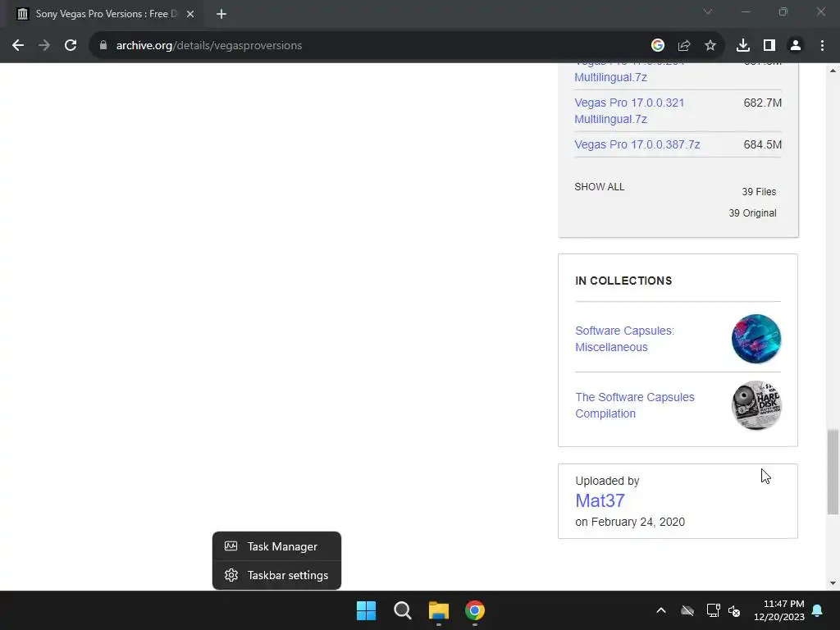Click the 684.5M file size

pyautogui.click(x=762, y=144)
